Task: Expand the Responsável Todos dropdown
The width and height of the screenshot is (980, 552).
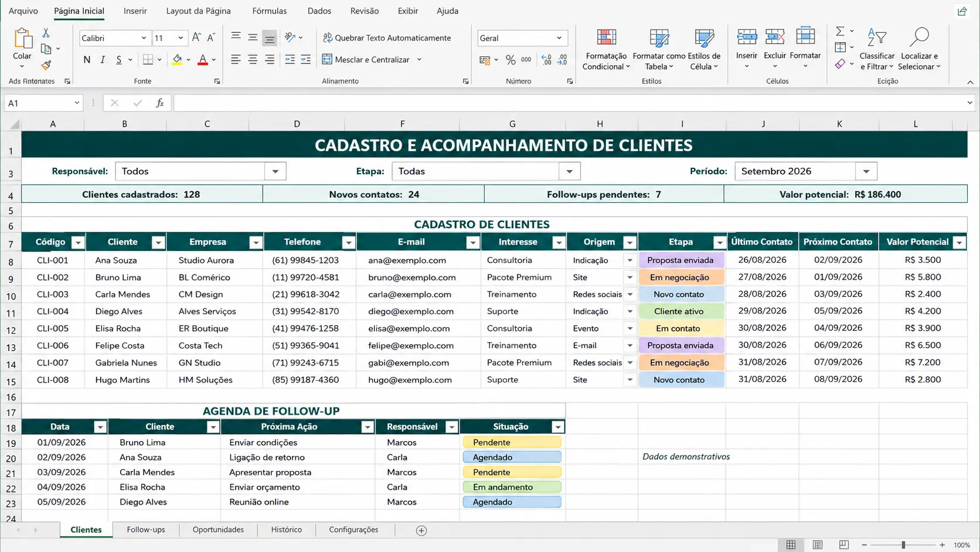Action: click(275, 171)
